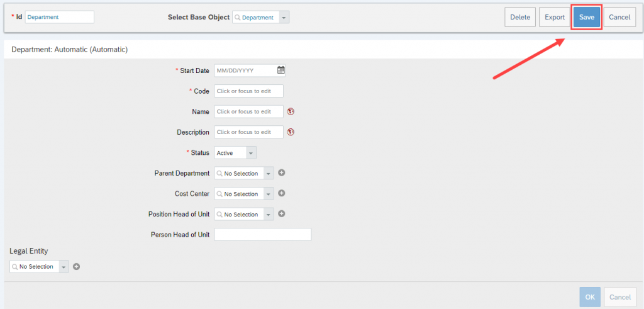
Task: Click the Delete button
Action: click(x=520, y=17)
